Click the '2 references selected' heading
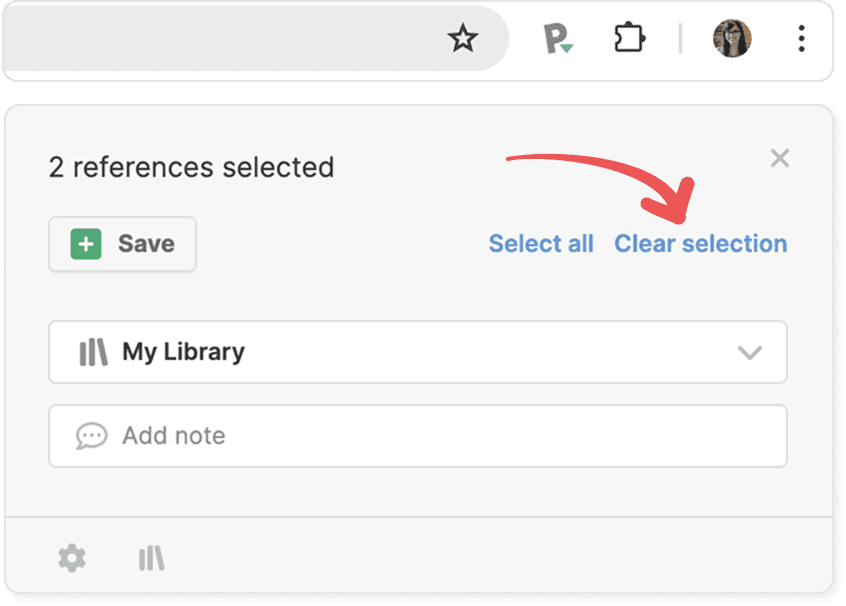The height and width of the screenshot is (606, 846). point(191,167)
